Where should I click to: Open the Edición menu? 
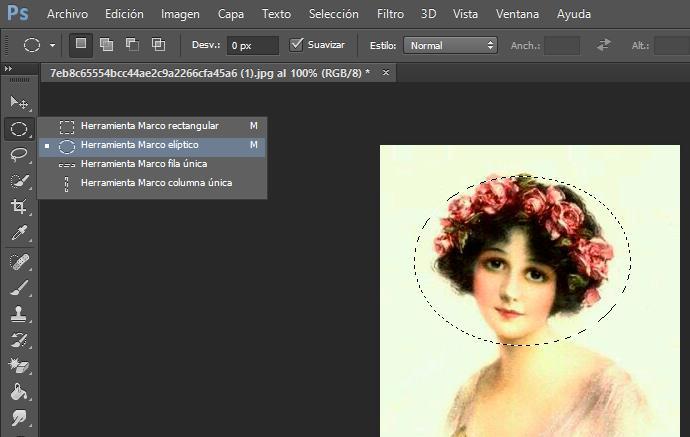click(x=124, y=14)
